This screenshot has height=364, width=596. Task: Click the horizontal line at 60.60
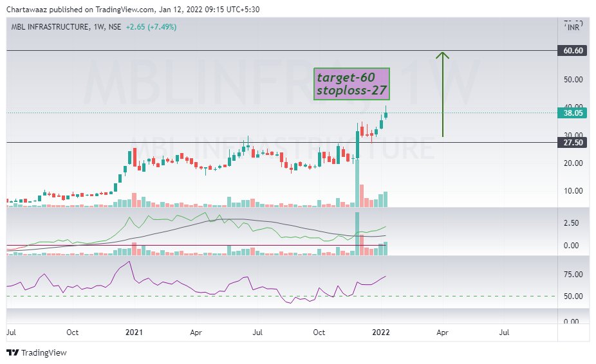(282, 51)
